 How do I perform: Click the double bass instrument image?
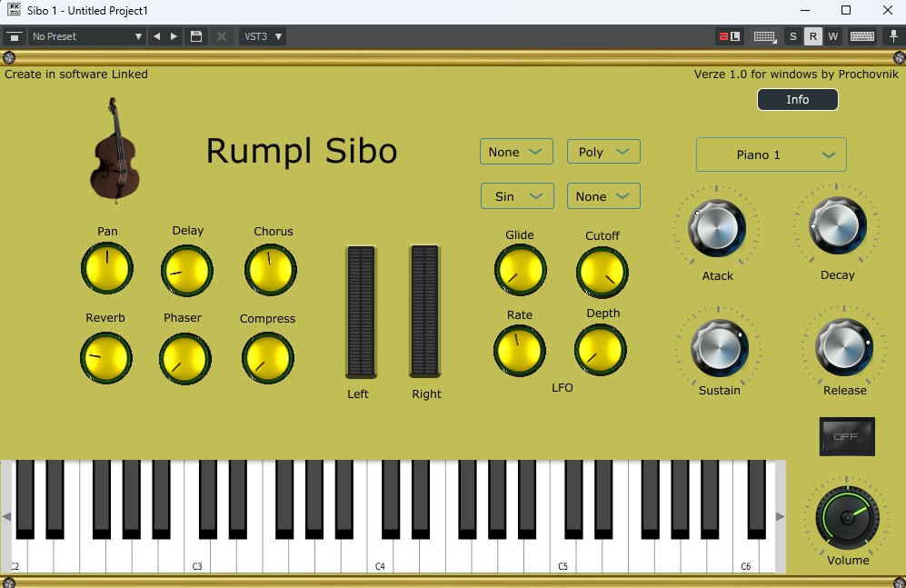(114, 150)
